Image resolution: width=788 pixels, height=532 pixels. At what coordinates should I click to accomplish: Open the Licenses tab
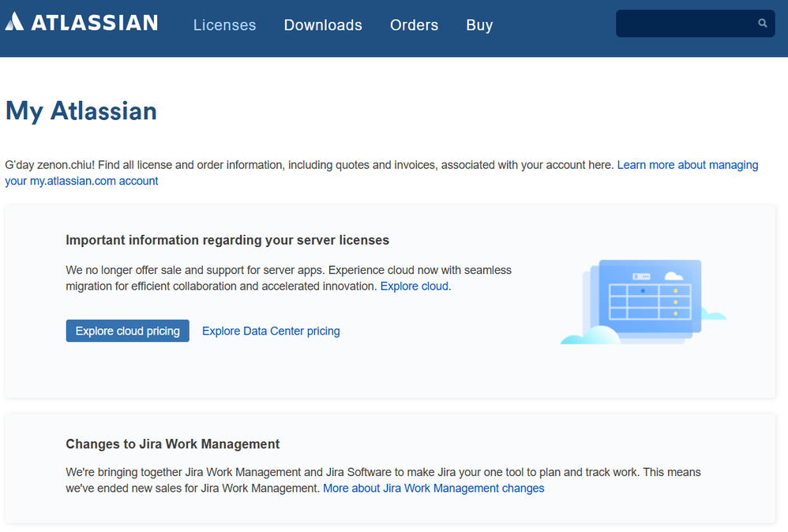tap(225, 24)
